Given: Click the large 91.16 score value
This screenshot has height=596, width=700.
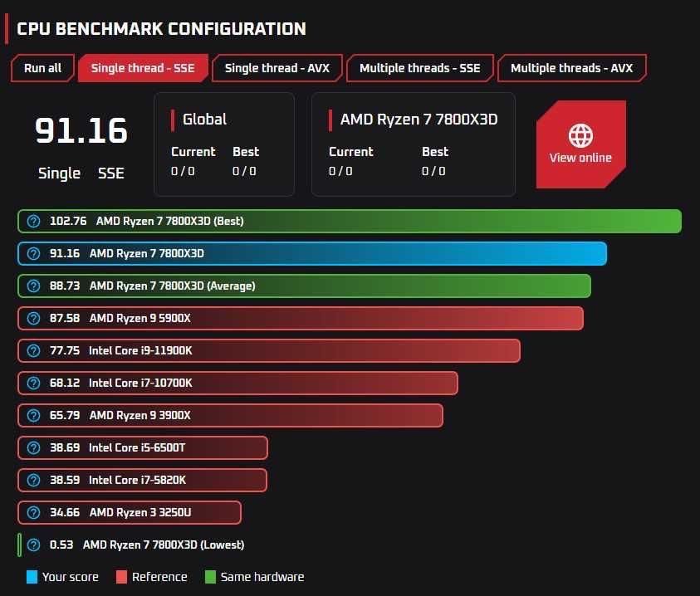Looking at the screenshot, I should tap(81, 130).
